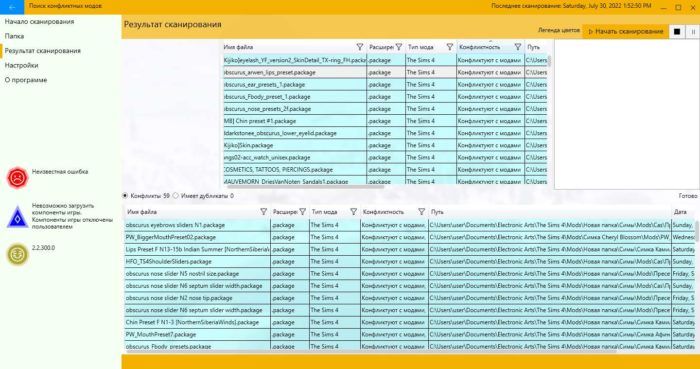The width and height of the screenshot is (700, 369).
Task: Select row obscurus nose slider N5 nostril size
Action: (409, 274)
